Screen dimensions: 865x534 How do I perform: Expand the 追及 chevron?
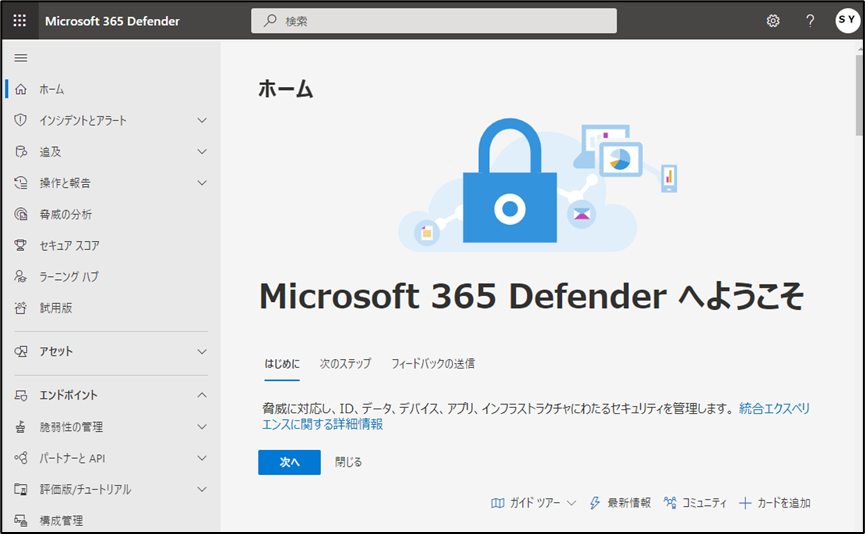pos(202,152)
